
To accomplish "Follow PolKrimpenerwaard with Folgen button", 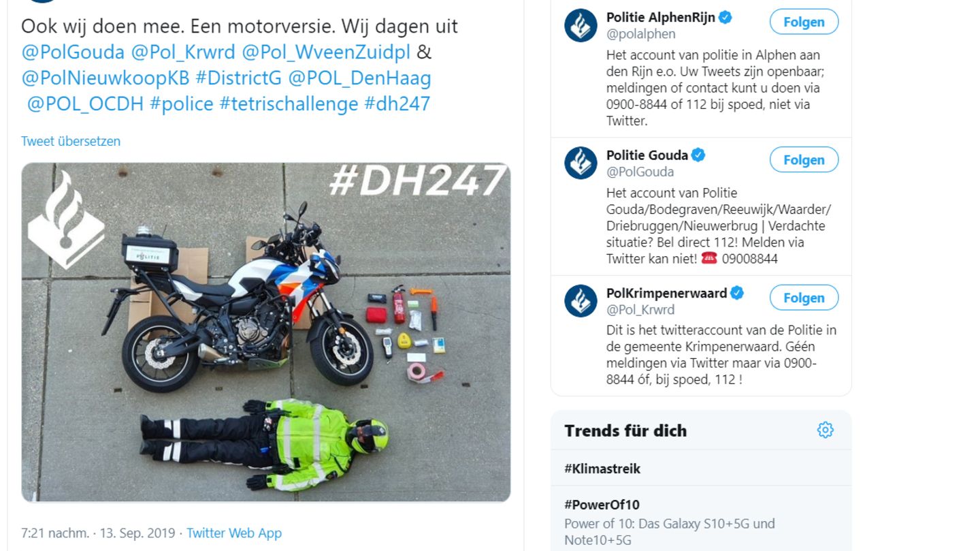I will pyautogui.click(x=804, y=298).
